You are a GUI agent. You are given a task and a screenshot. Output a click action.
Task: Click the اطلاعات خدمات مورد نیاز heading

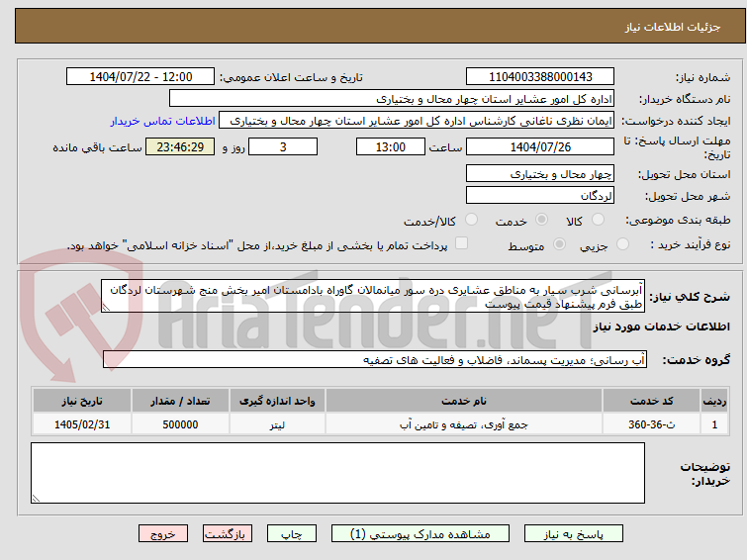(661, 327)
